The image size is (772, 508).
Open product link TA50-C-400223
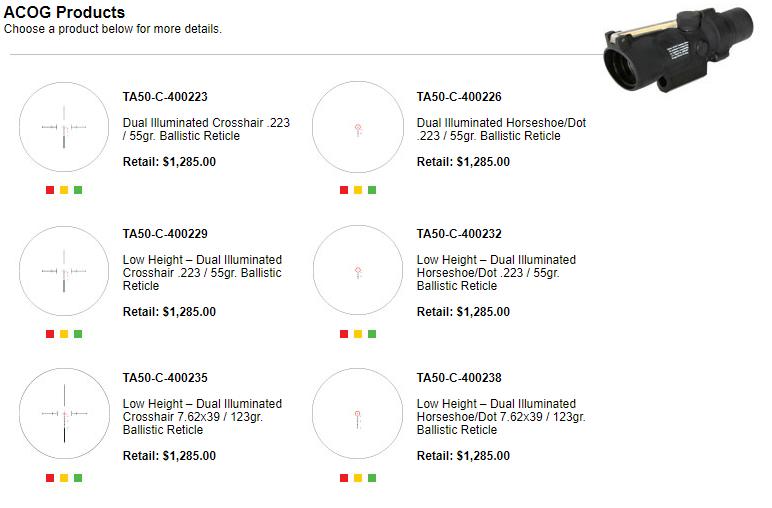click(165, 97)
